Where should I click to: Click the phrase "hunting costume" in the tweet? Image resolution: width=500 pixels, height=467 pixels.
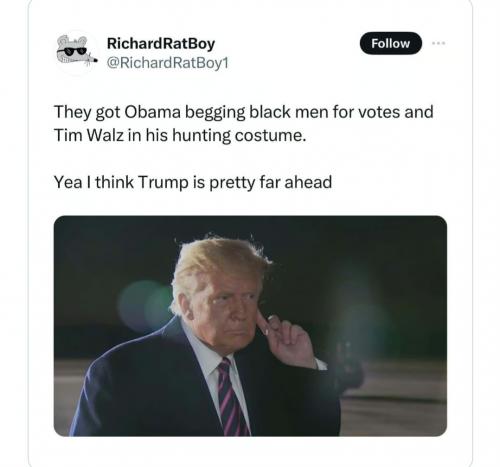pos(239,136)
